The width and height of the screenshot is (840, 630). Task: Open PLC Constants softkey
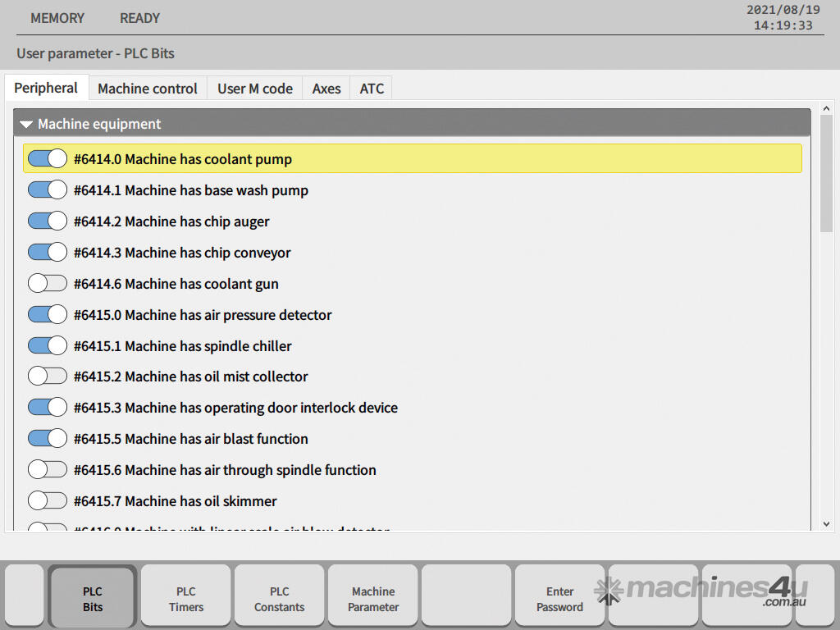[280, 599]
